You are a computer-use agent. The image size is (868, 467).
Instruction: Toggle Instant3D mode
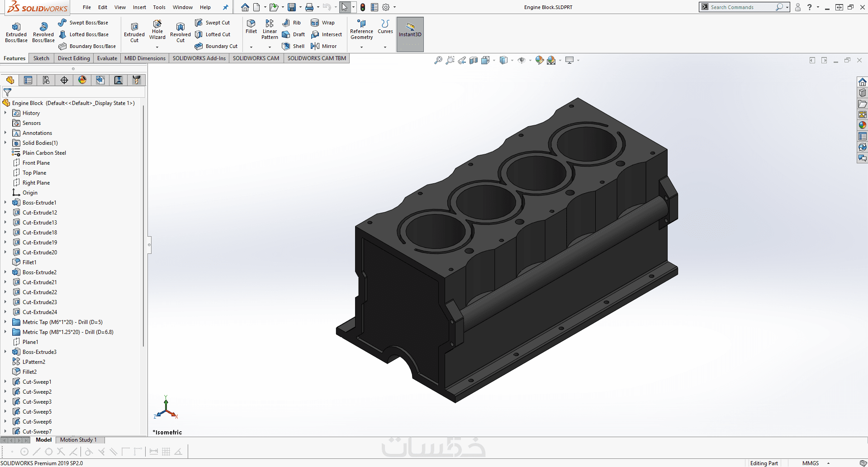(x=410, y=34)
